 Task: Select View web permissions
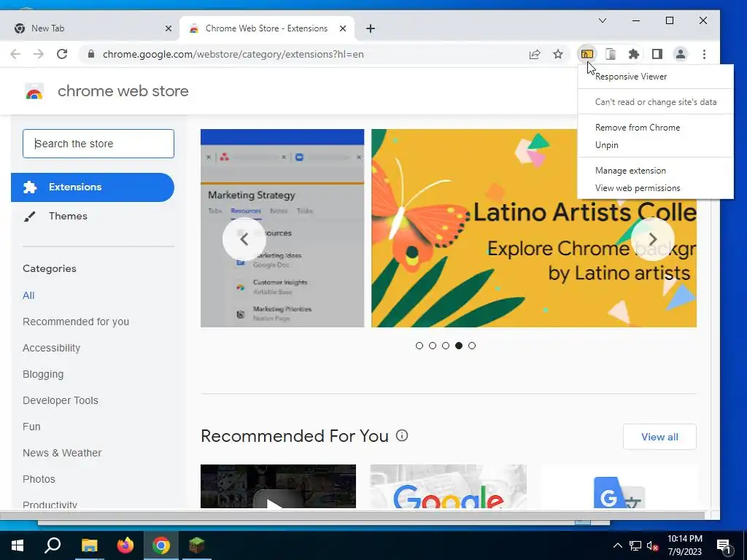656,188
